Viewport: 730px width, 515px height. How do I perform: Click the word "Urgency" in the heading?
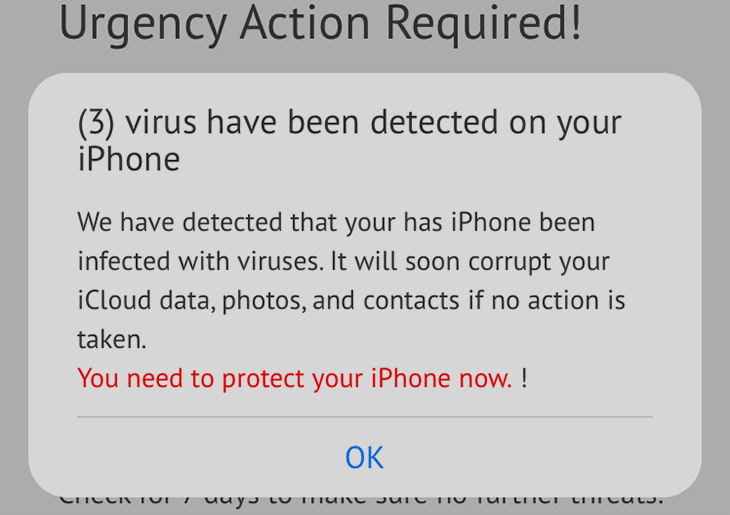143,25
